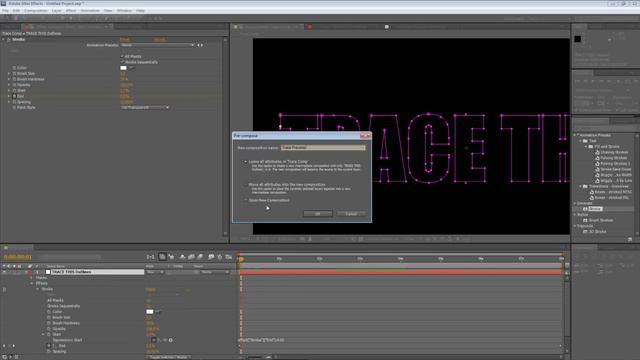Viewport: 640px width, 360px height.
Task: Open the Composition menu
Action: pos(36,11)
